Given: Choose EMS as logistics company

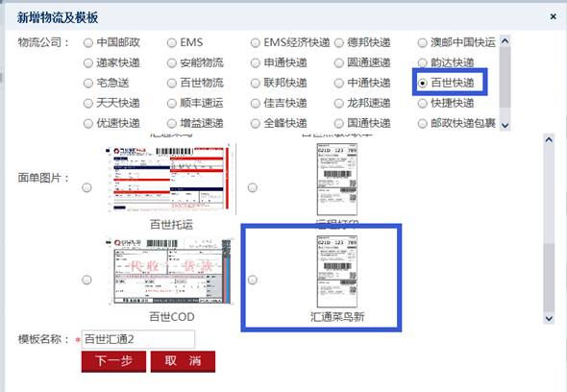Looking at the screenshot, I should [172, 43].
